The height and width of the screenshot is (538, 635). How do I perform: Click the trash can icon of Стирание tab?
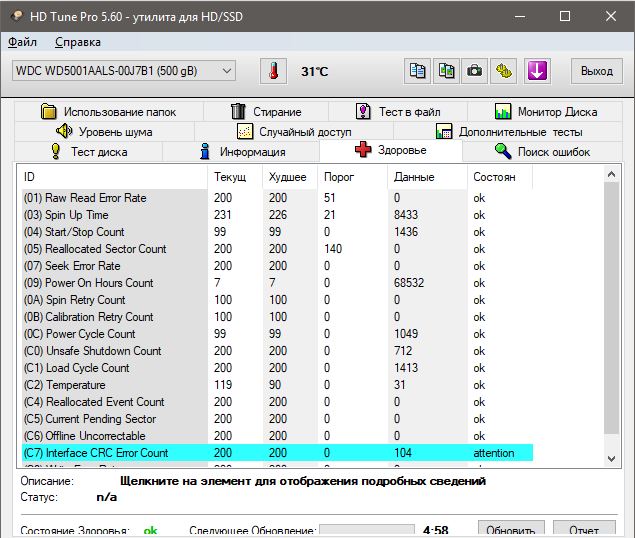tap(238, 111)
